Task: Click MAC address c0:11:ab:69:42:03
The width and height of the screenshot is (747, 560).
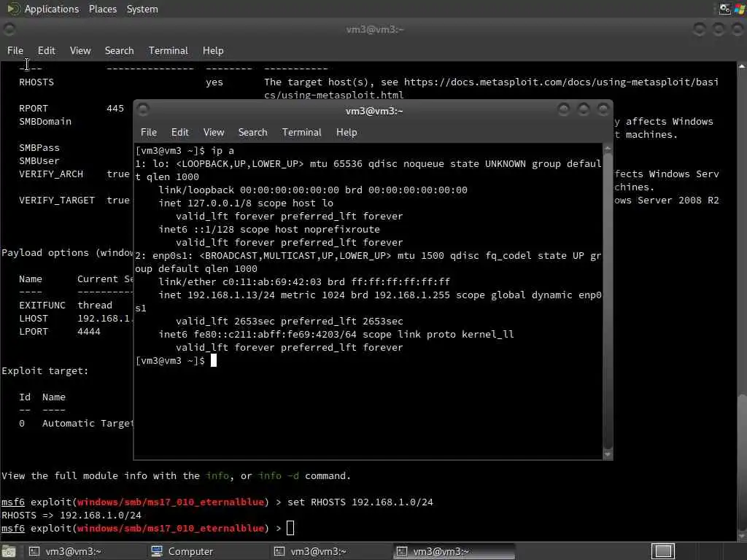Action: coord(272,281)
